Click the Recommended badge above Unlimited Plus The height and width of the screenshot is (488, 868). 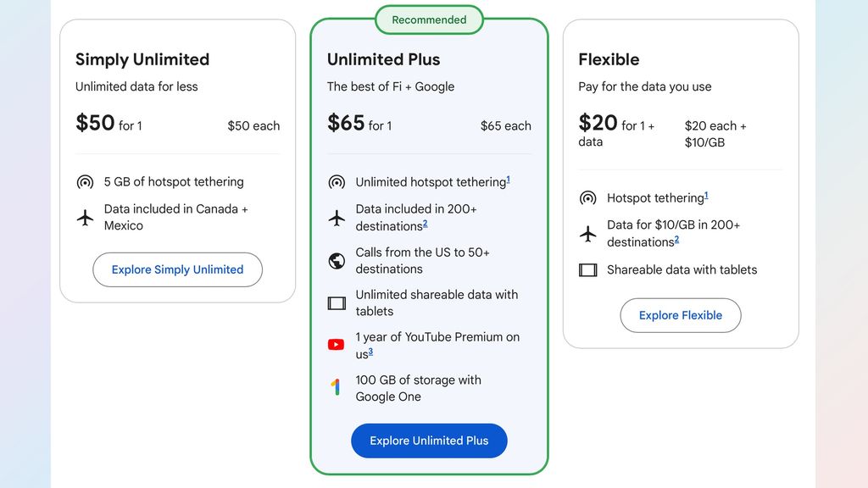click(x=429, y=19)
